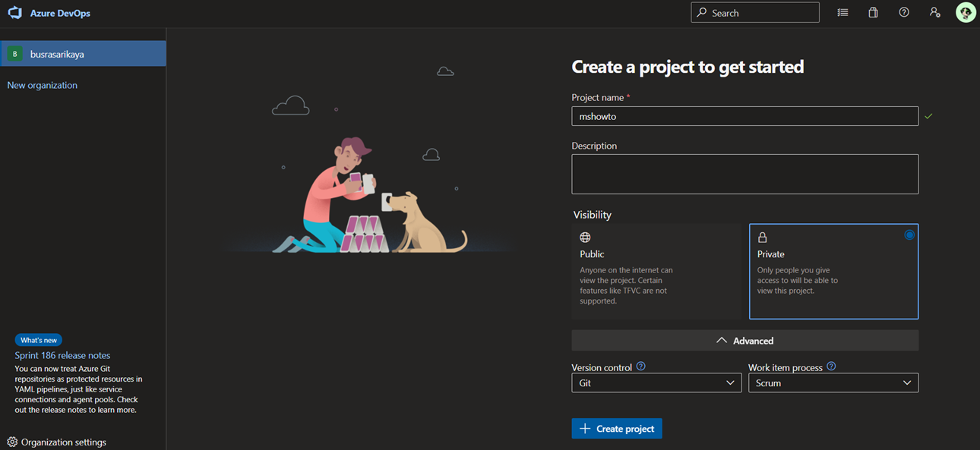Click the Azure DevOps logo icon

click(x=14, y=13)
